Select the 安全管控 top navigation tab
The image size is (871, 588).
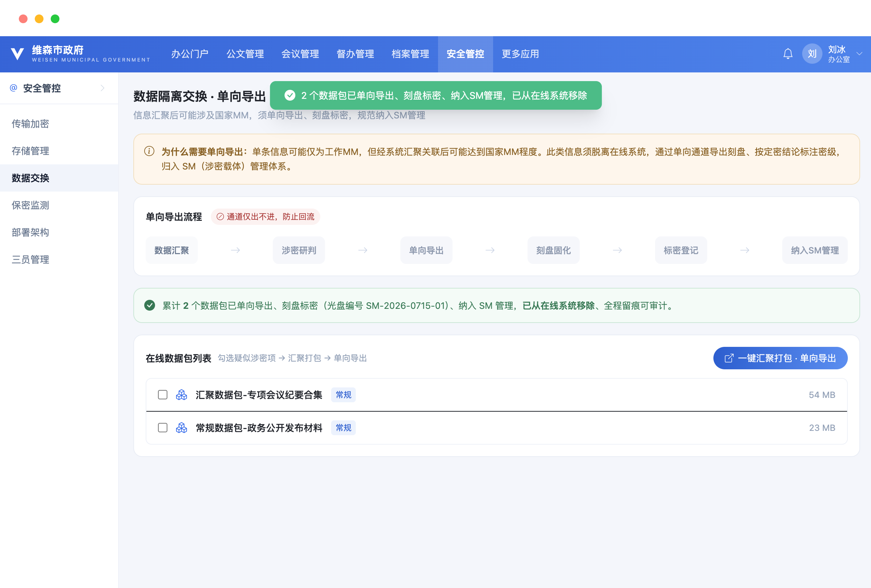pos(465,54)
